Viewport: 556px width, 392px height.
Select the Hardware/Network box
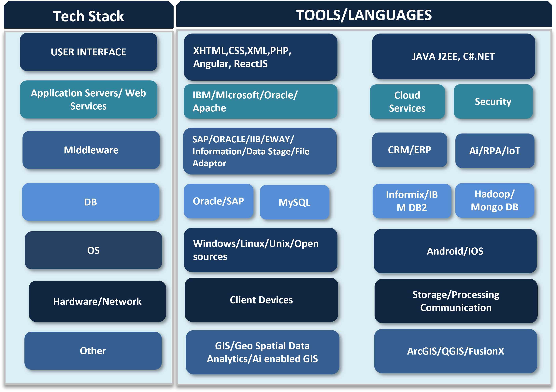pos(97,301)
